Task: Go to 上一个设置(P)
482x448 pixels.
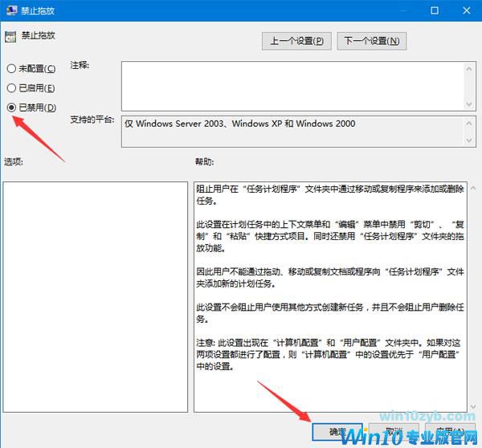Action: pyautogui.click(x=296, y=41)
